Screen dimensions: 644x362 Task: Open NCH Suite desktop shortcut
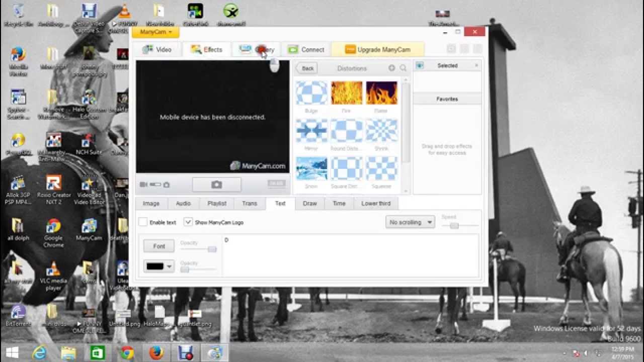[89, 145]
